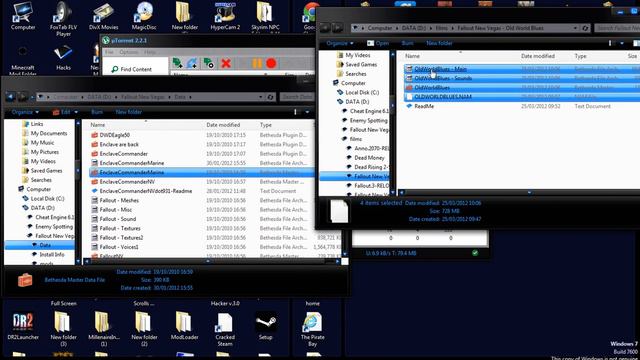Viewport: 640px width, 360px height.
Task: Click Edit button in Data window toolbar
Action: click(62, 112)
